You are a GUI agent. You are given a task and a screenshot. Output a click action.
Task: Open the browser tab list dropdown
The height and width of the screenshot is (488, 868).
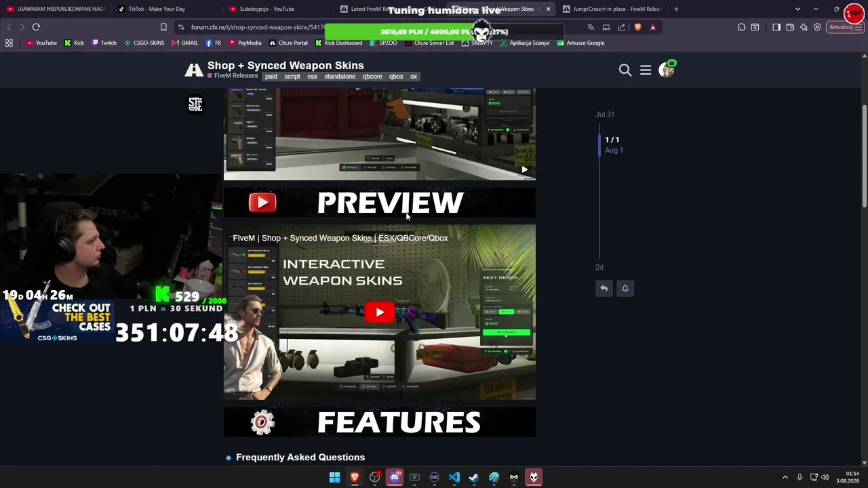(x=797, y=9)
